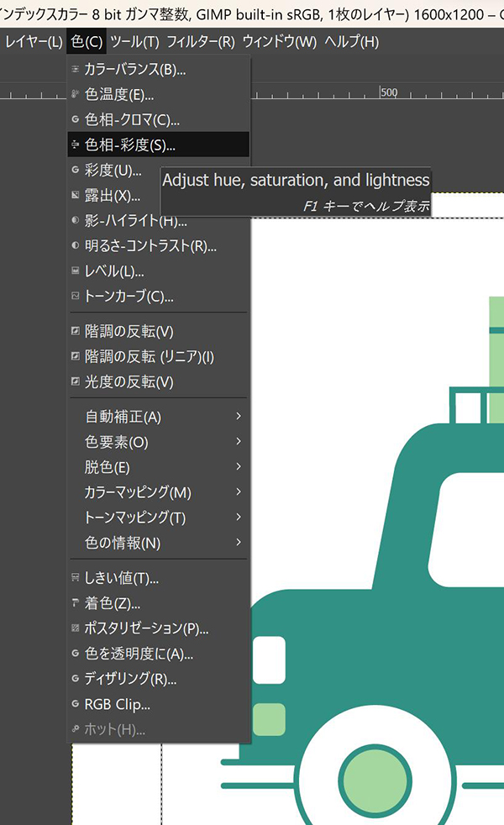Click the contrast icon beside 明るさ-コントラスト(R)

(x=76, y=245)
